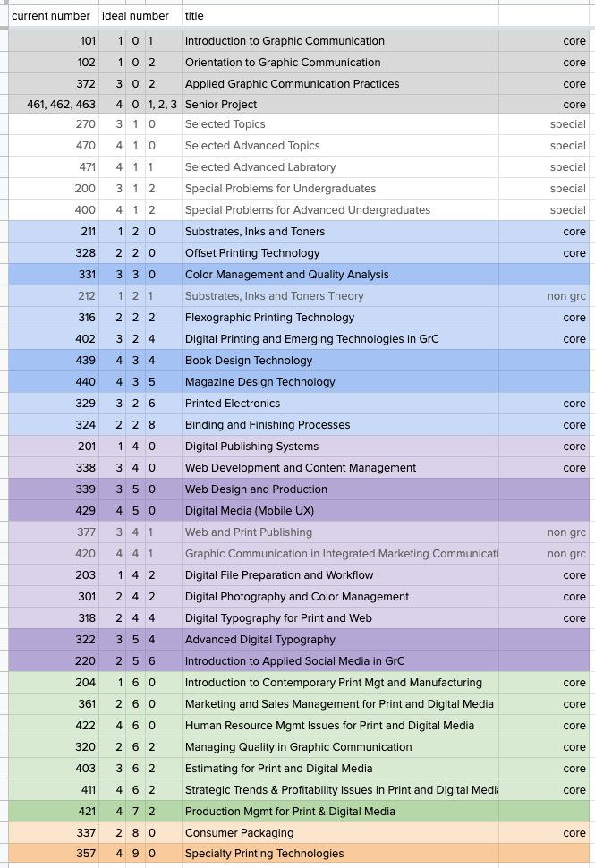This screenshot has width=595, height=868.
Task: Select 'Digital Typography for Print and Web' cell
Action: [340, 618]
